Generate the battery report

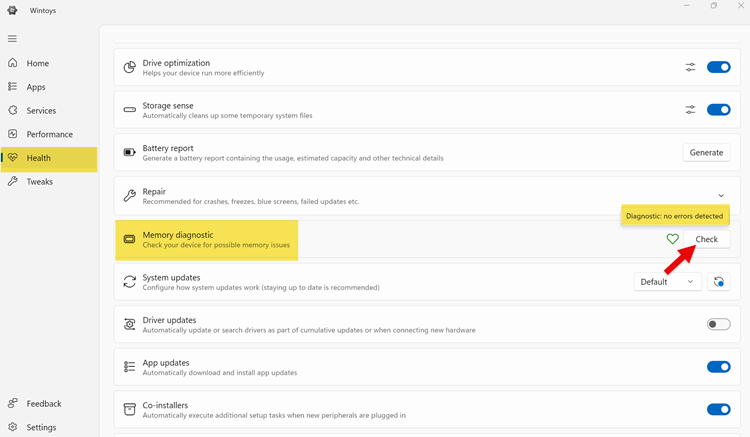(x=706, y=153)
